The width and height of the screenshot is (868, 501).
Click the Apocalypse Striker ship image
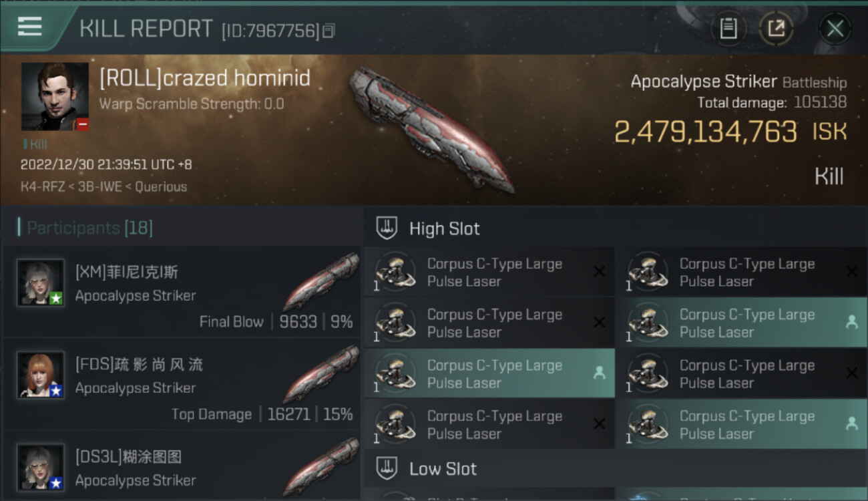click(x=432, y=129)
